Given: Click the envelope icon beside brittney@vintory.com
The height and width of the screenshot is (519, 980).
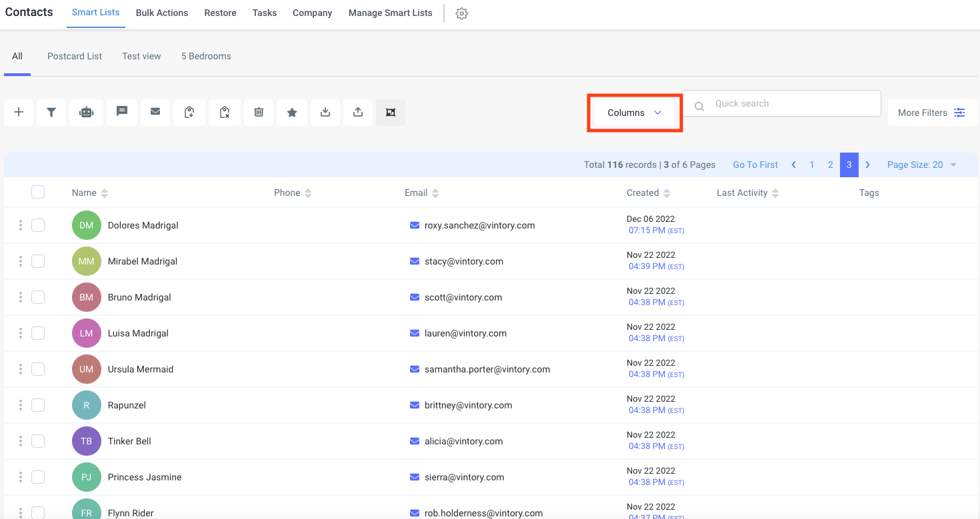Looking at the screenshot, I should click(x=415, y=405).
